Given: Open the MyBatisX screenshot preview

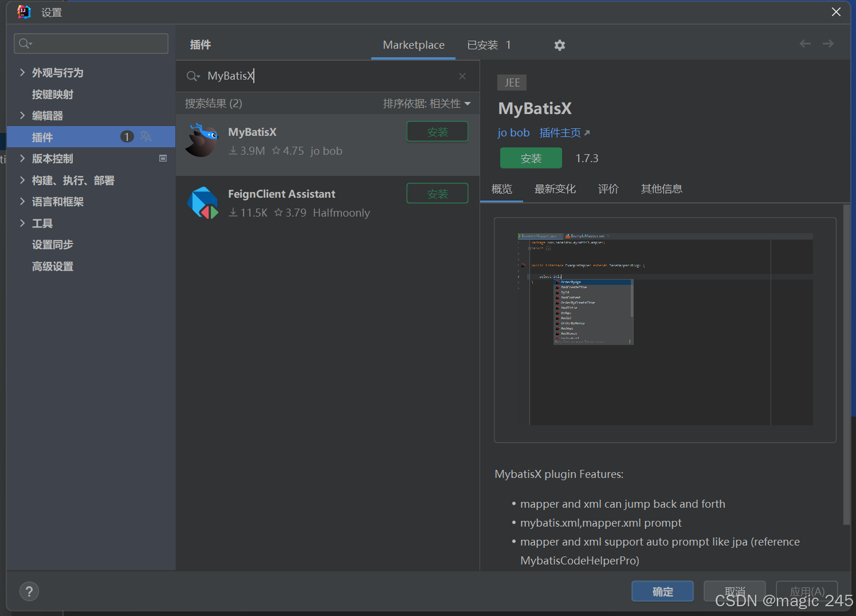Looking at the screenshot, I should [665, 330].
